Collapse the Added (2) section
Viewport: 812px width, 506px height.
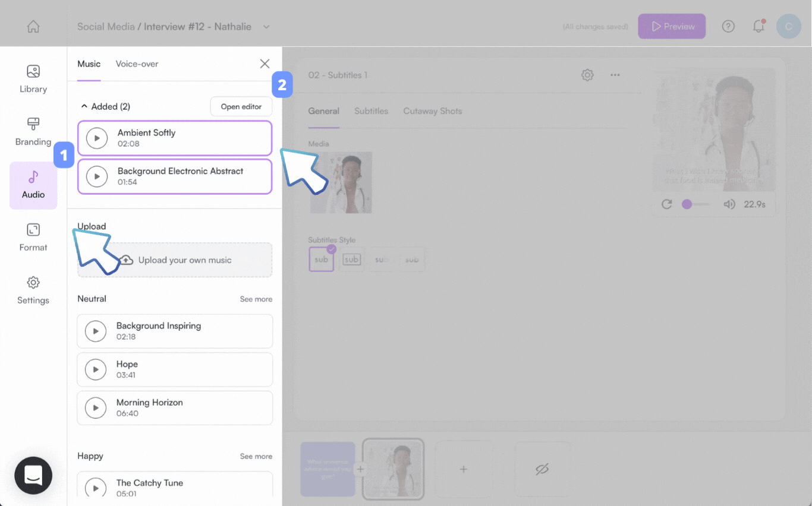(84, 106)
